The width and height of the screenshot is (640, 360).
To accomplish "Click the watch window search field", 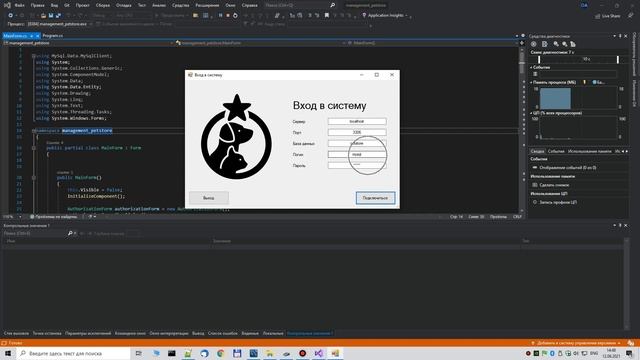I will [x=35, y=233].
